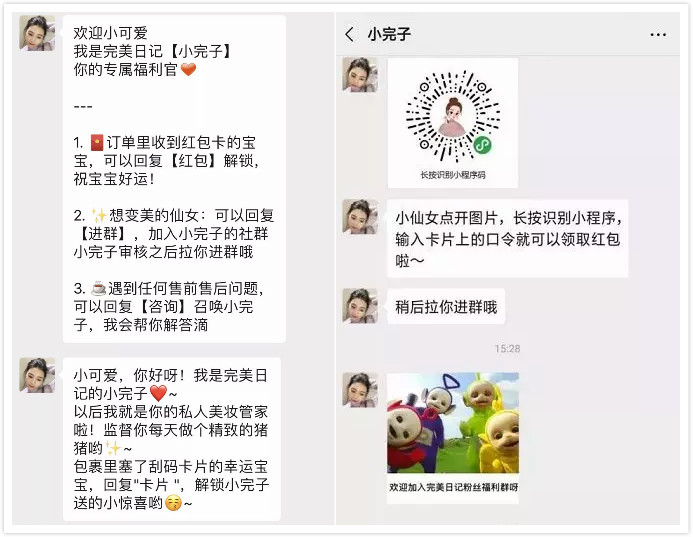Screen dimensions: 693x537
Task: Select the 小可爱，你好呀 message bubble
Action: (x=172, y=439)
